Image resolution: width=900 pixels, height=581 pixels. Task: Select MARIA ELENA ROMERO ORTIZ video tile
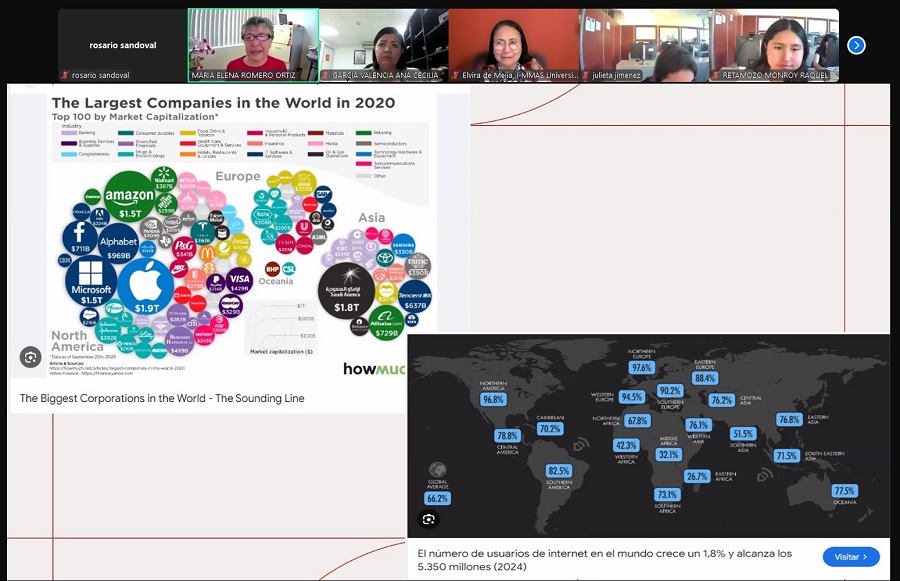(253, 42)
